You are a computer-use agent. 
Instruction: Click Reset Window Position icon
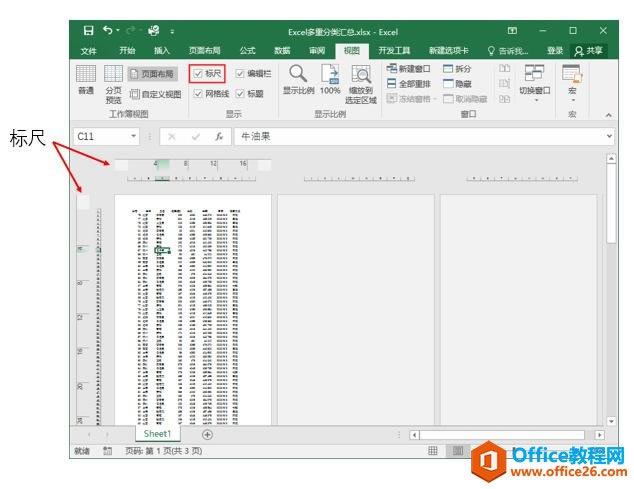pyautogui.click(x=504, y=98)
